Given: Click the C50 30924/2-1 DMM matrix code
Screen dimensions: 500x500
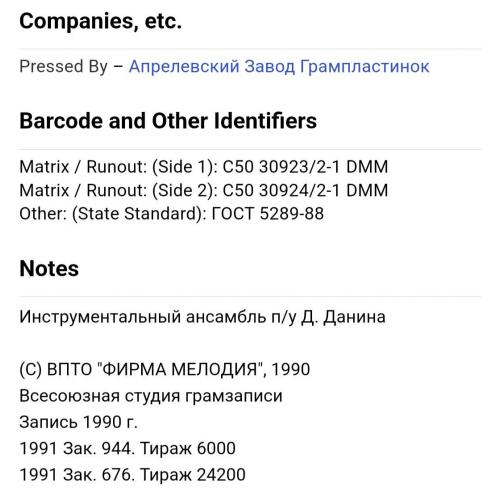Looking at the screenshot, I should (x=305, y=190).
